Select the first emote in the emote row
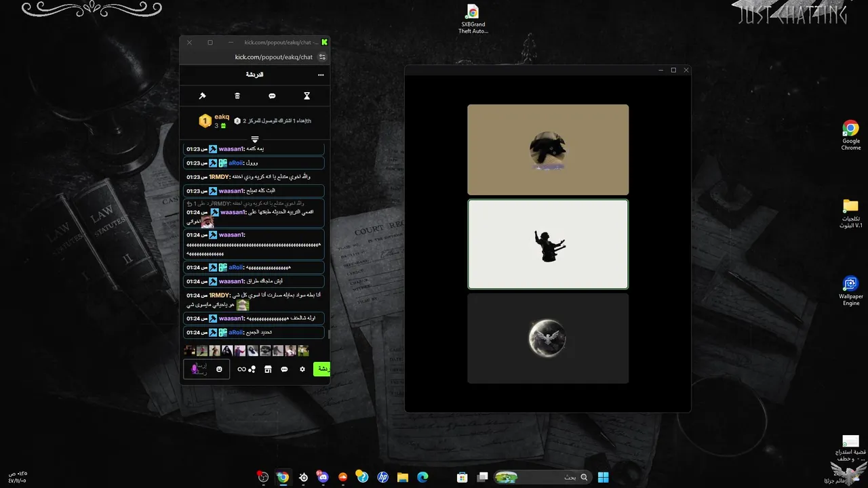 pyautogui.click(x=190, y=350)
